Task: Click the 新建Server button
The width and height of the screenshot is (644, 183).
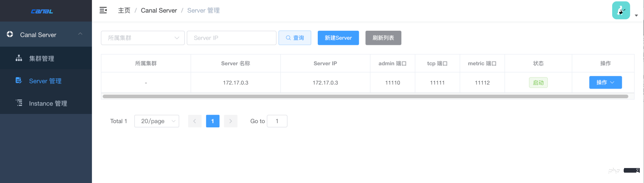Action: click(338, 38)
